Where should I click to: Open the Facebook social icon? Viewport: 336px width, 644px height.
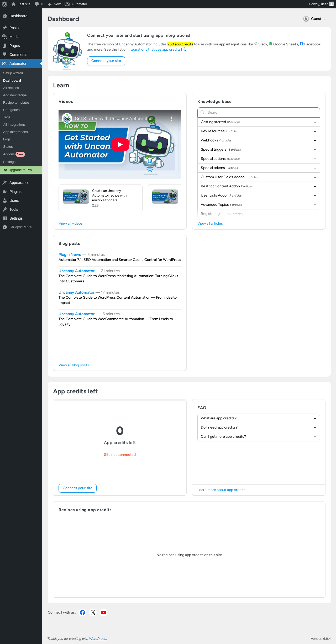[x=82, y=613]
